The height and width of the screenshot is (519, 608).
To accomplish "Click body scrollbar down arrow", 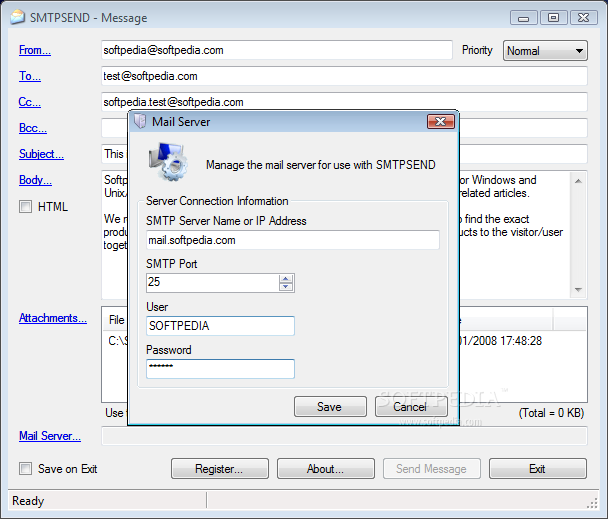I will pyautogui.click(x=578, y=290).
